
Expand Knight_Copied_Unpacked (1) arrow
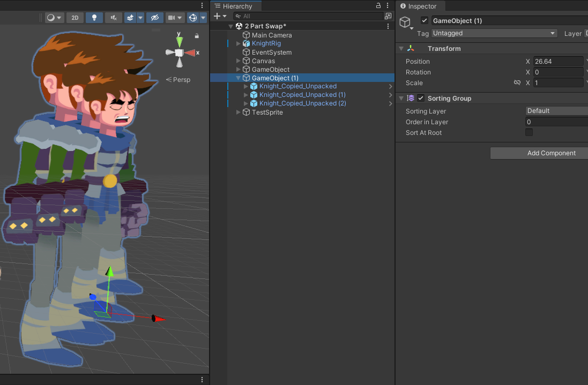(246, 95)
